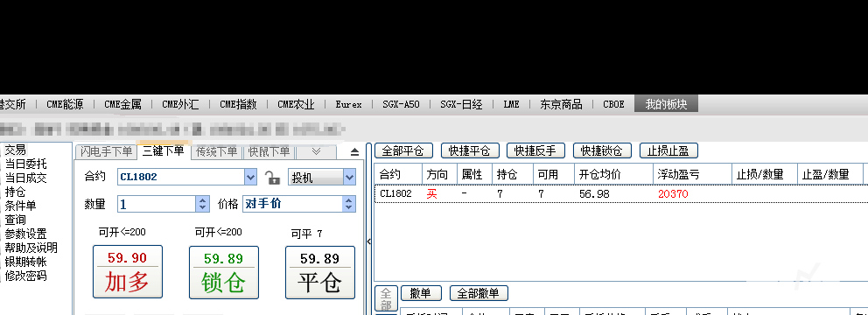
Task: Click the vertical 全部 filter button
Action: click(x=386, y=299)
